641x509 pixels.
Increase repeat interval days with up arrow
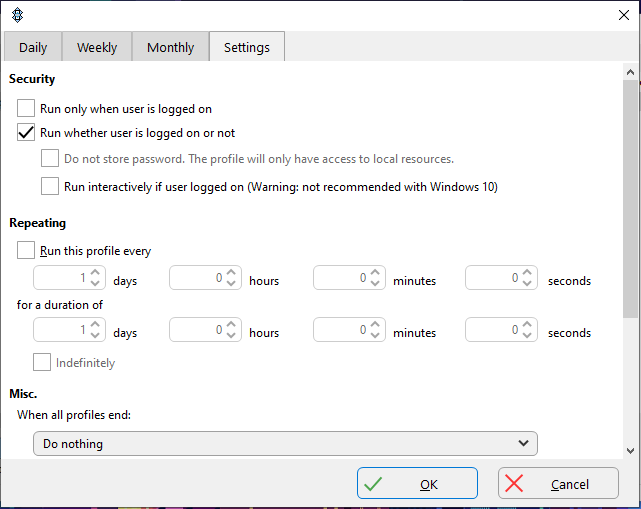95,273
